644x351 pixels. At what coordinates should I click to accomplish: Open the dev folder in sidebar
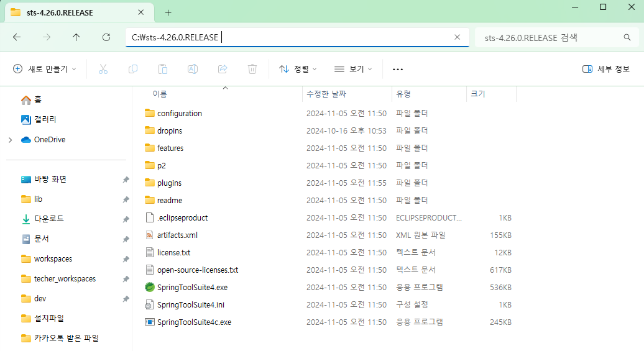tap(34, 298)
